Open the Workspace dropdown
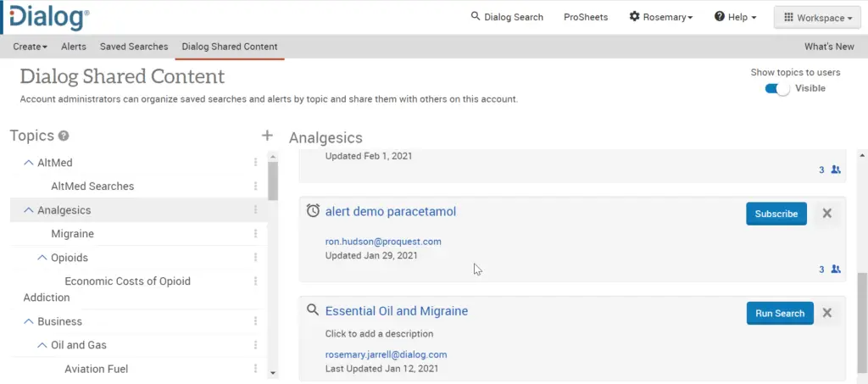The image size is (868, 384). 818,18
